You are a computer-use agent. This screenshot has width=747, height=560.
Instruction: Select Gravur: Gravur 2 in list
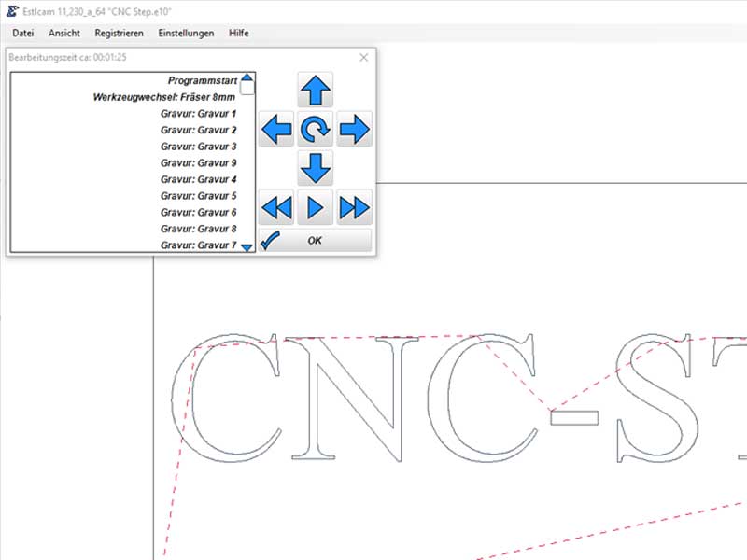coord(125,130)
